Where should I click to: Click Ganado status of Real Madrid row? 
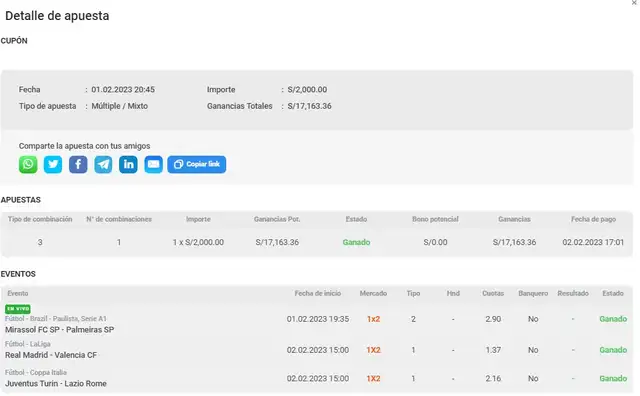(613, 350)
